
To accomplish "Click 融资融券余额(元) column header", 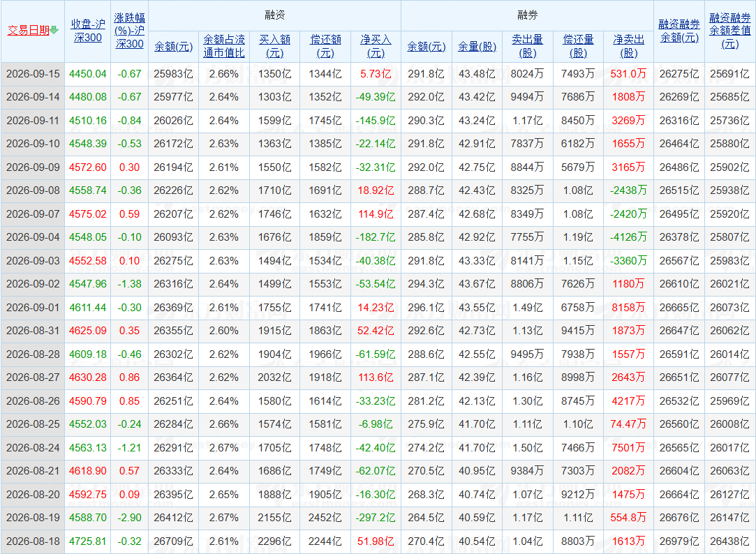I will click(679, 31).
